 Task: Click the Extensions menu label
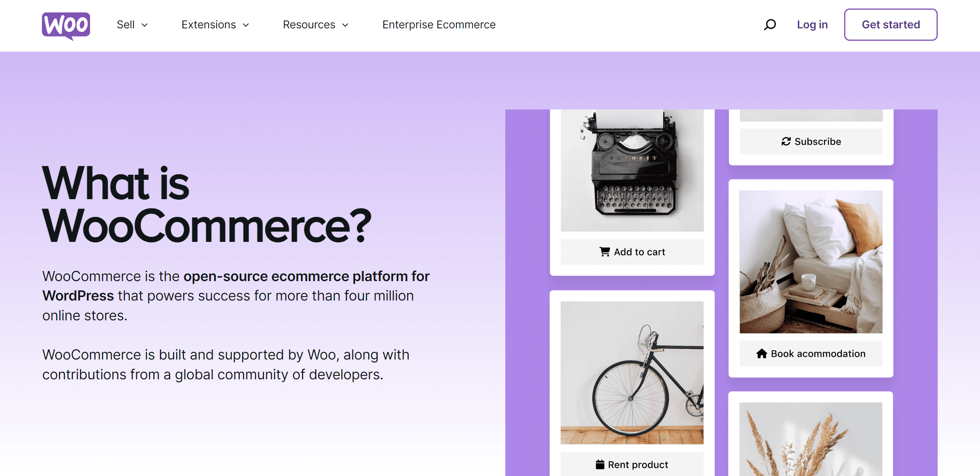[x=208, y=25]
